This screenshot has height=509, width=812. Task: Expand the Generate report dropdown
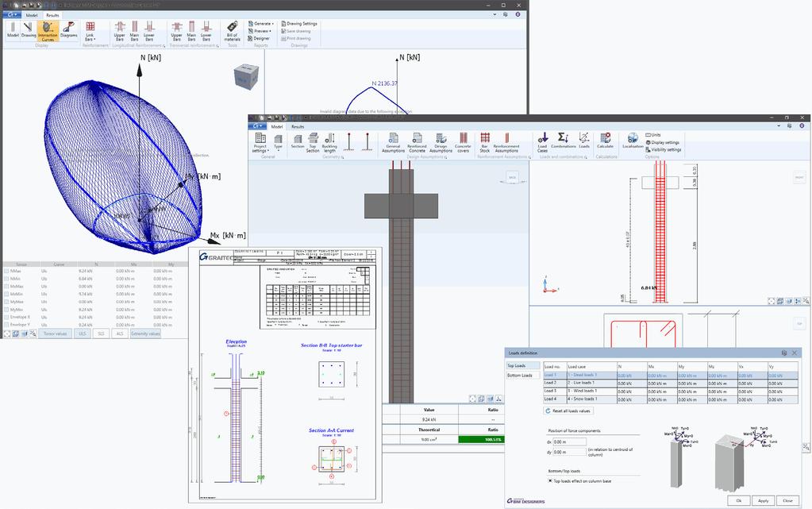(260, 23)
